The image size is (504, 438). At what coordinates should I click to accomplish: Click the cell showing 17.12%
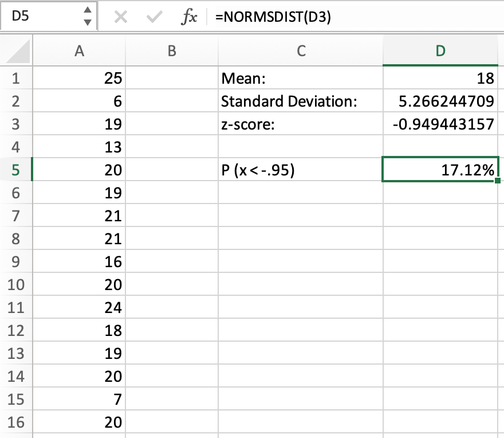tap(440, 170)
